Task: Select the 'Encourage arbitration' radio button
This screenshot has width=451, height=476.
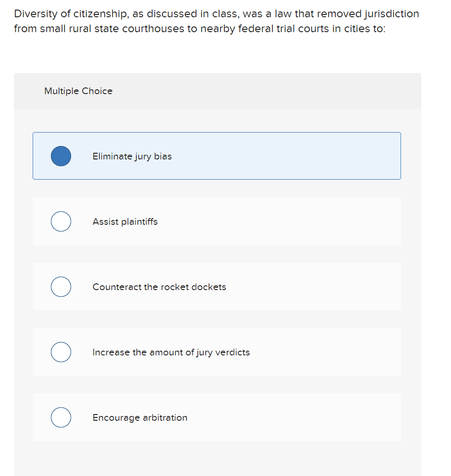Action: [61, 417]
